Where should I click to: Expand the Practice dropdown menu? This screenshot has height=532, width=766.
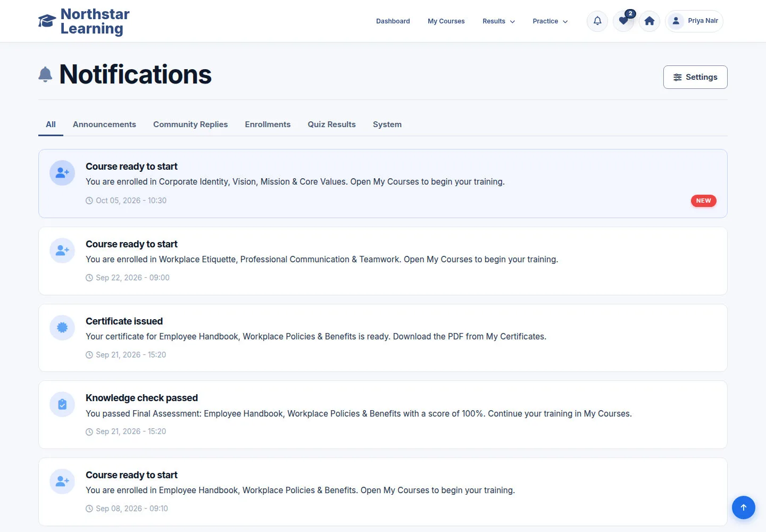550,21
